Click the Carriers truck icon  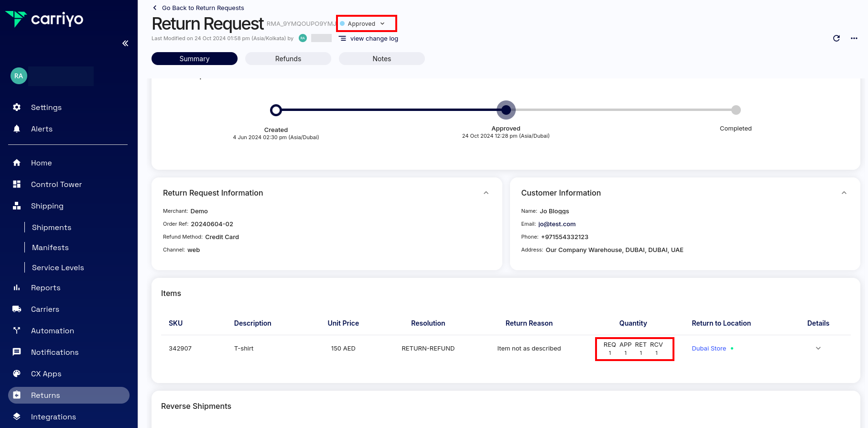coord(17,309)
